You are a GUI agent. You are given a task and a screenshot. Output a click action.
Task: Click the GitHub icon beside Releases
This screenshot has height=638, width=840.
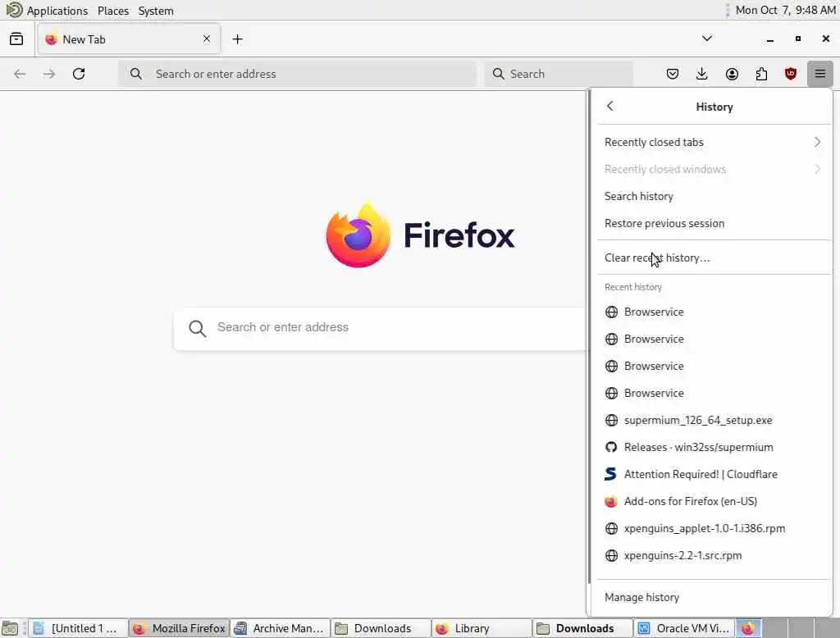coord(611,447)
